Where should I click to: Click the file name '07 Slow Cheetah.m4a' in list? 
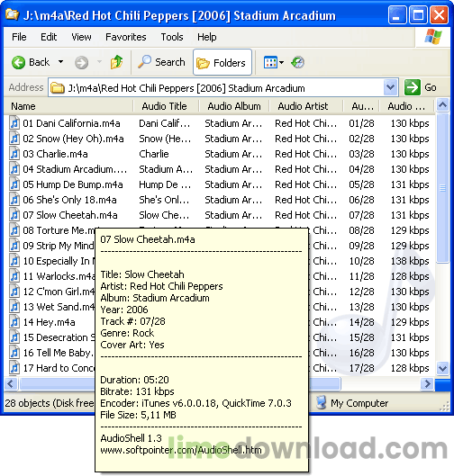70,215
